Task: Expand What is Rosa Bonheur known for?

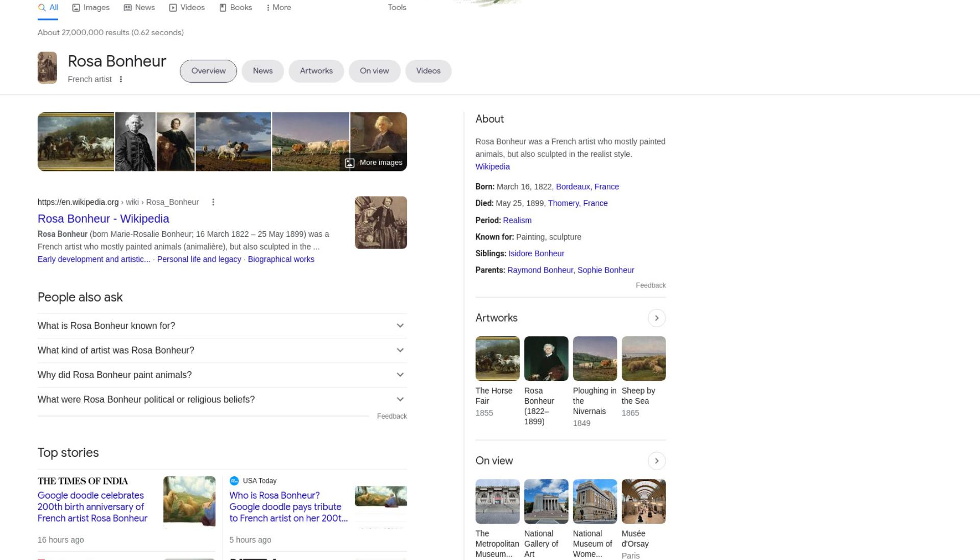Action: click(x=222, y=326)
